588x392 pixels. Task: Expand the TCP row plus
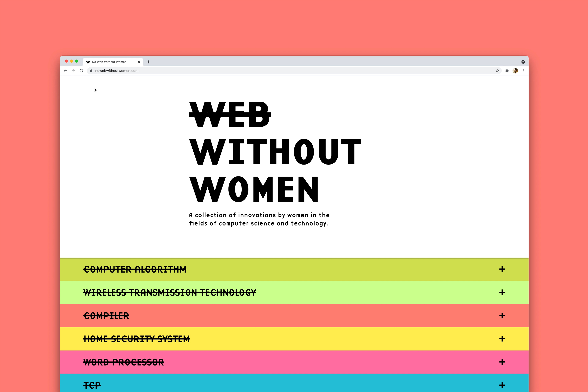click(x=502, y=385)
